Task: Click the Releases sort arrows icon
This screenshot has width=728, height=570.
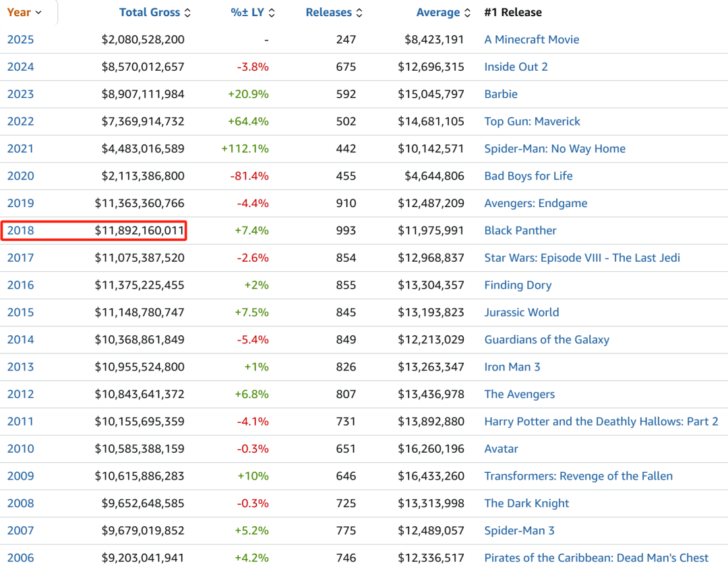Action: pos(359,12)
